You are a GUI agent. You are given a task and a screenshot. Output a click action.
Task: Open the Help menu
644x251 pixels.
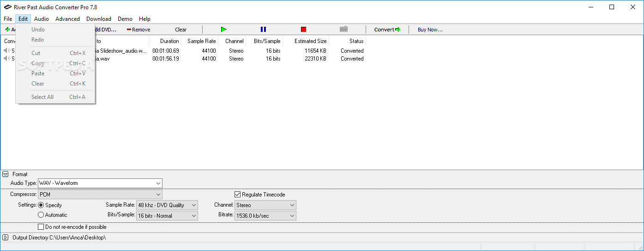(145, 19)
